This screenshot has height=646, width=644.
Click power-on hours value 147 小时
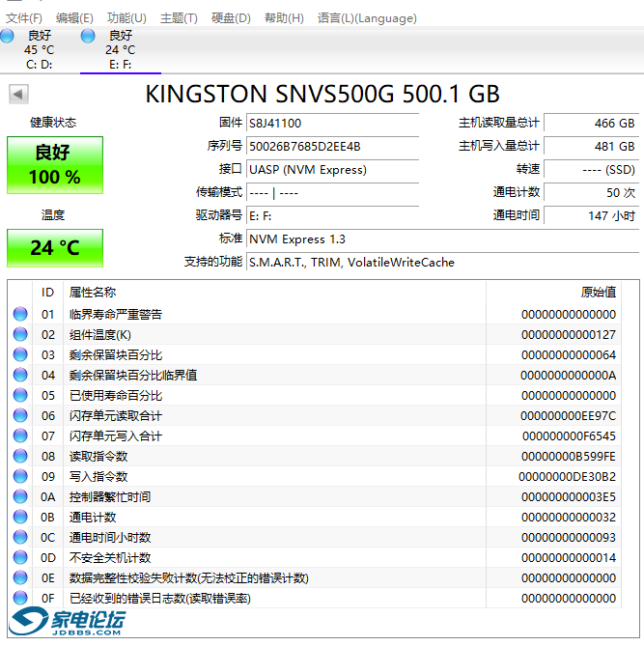[x=591, y=215]
